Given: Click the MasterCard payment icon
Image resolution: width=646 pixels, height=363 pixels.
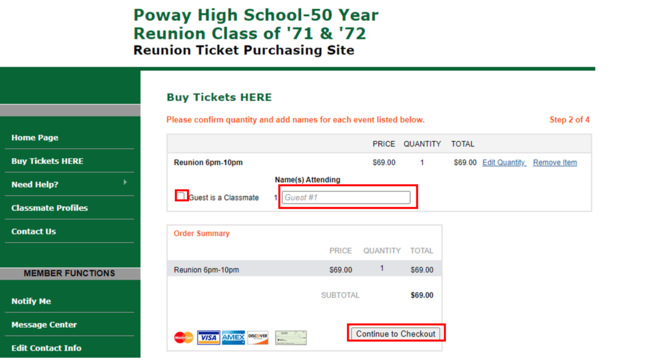Looking at the screenshot, I should click(x=183, y=337).
